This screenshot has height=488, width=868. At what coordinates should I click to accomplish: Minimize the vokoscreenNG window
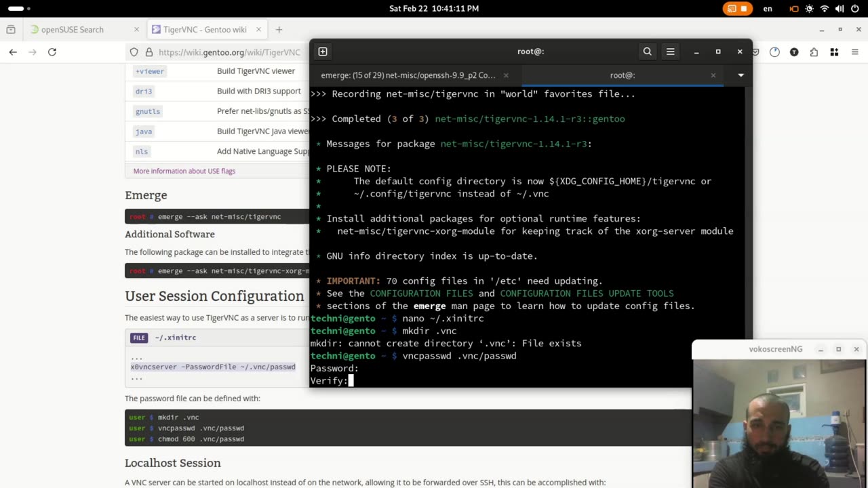point(821,349)
